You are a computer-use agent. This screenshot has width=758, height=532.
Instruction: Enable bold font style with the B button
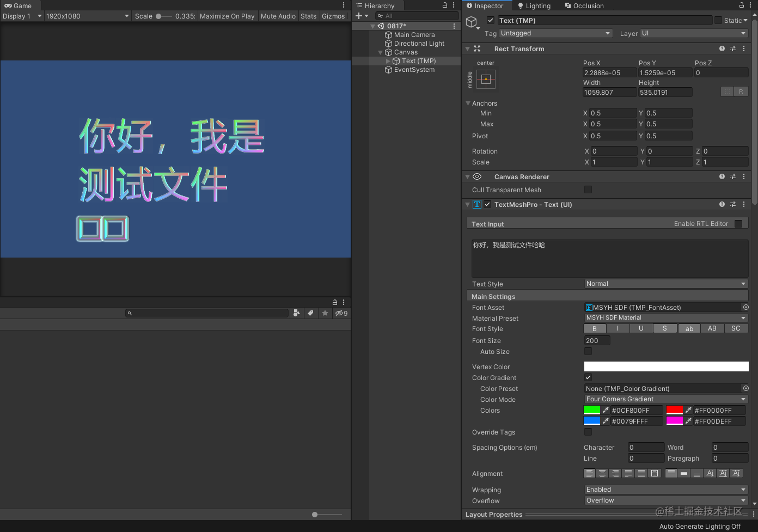pyautogui.click(x=595, y=328)
